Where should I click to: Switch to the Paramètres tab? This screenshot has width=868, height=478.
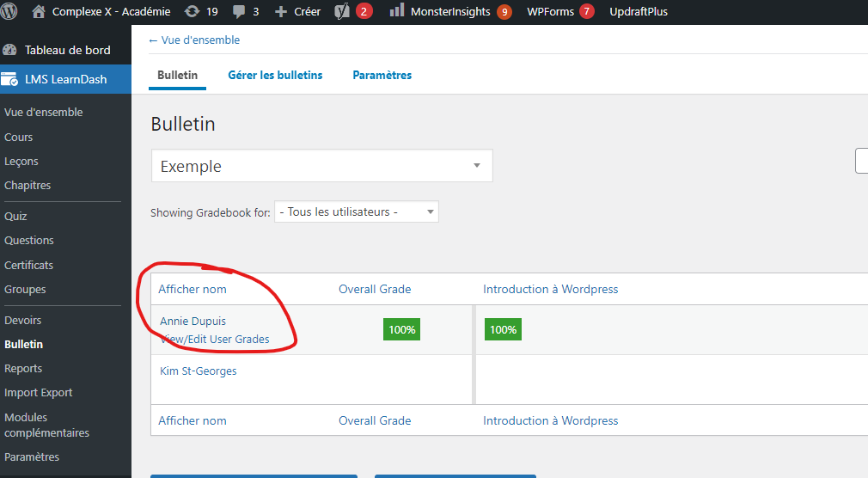[x=382, y=76]
